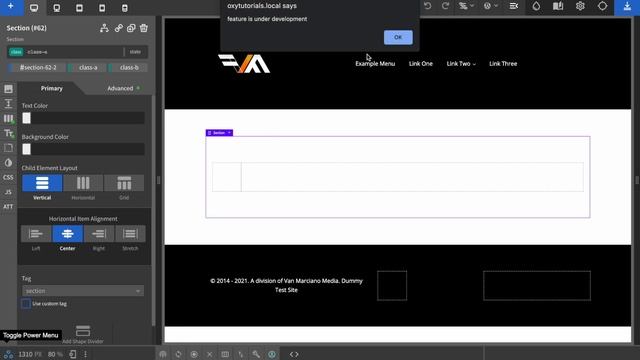Click the grid columns icon in bottom toolbar
The height and width of the screenshot is (360, 640).
[225, 354]
